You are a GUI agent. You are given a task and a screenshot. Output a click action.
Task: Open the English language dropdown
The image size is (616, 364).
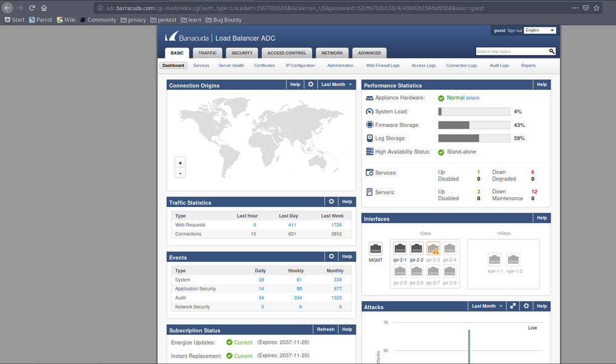point(540,30)
